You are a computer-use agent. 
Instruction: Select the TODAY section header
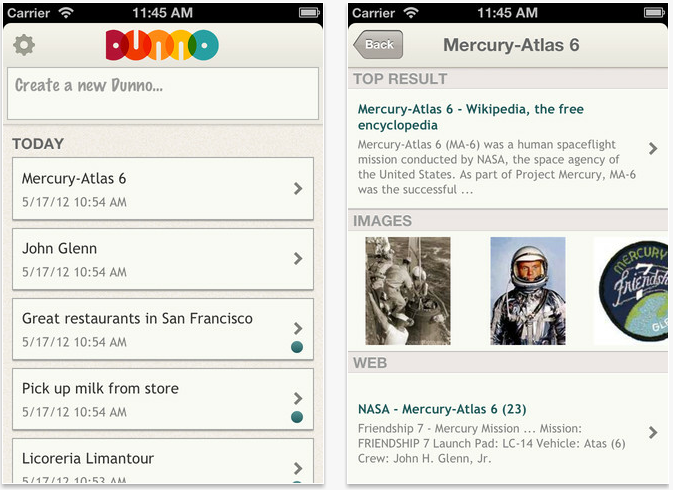pyautogui.click(x=38, y=144)
